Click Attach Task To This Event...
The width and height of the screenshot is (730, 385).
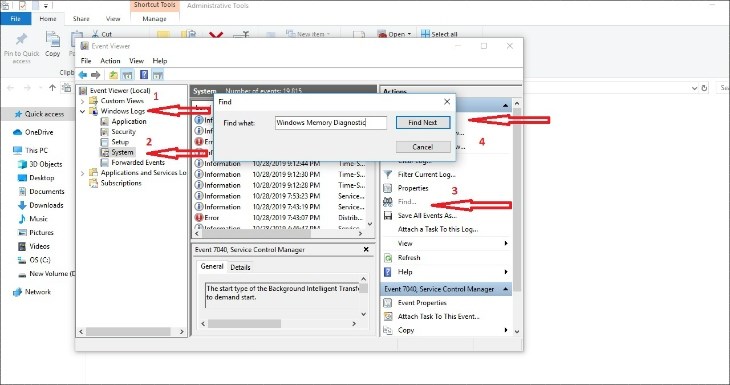438,316
